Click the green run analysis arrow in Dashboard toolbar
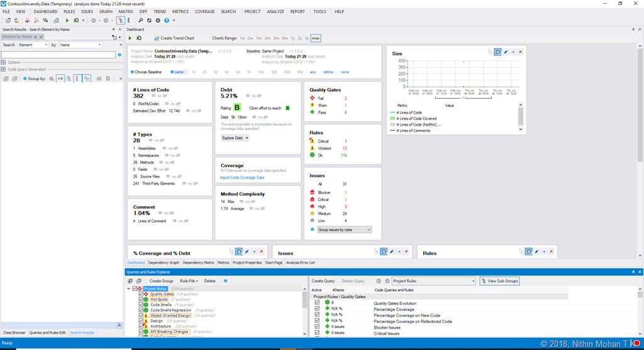 (x=131, y=38)
